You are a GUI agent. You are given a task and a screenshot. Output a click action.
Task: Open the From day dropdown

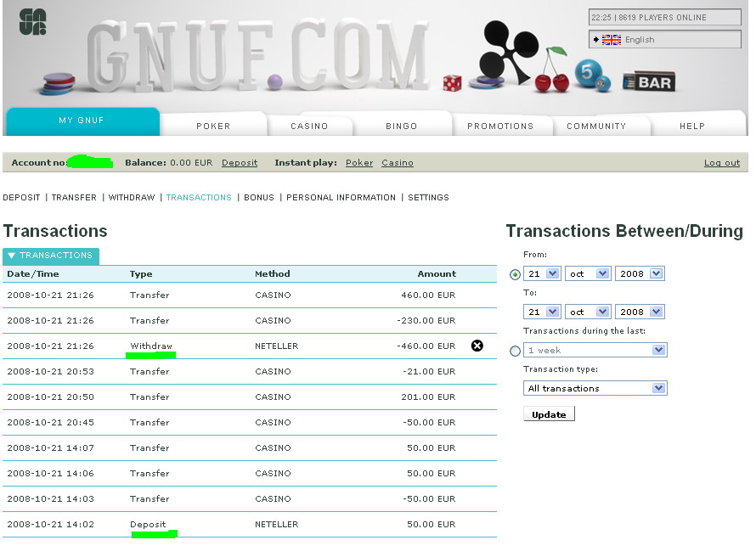(x=542, y=273)
